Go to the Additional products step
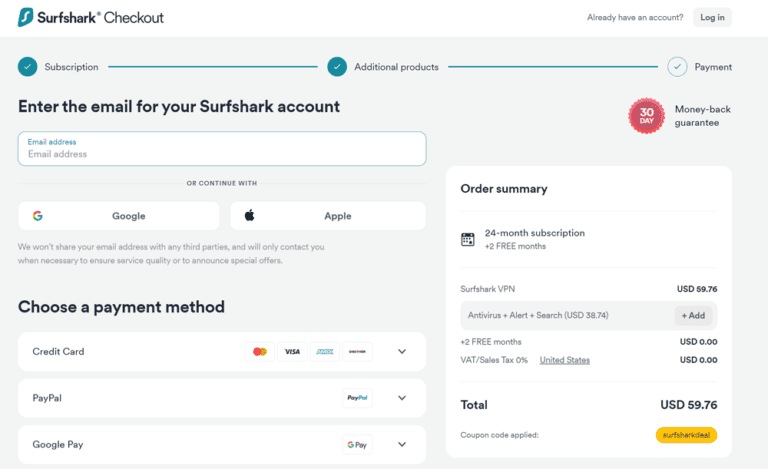 point(338,67)
